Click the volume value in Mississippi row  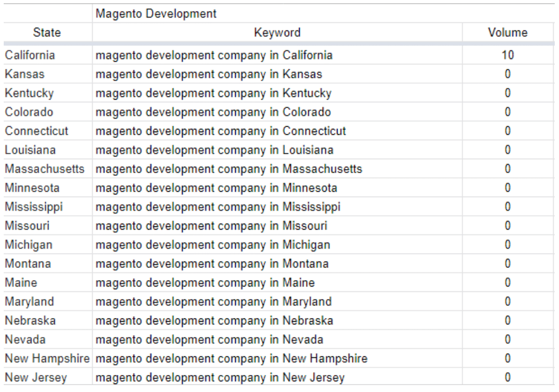tap(508, 207)
